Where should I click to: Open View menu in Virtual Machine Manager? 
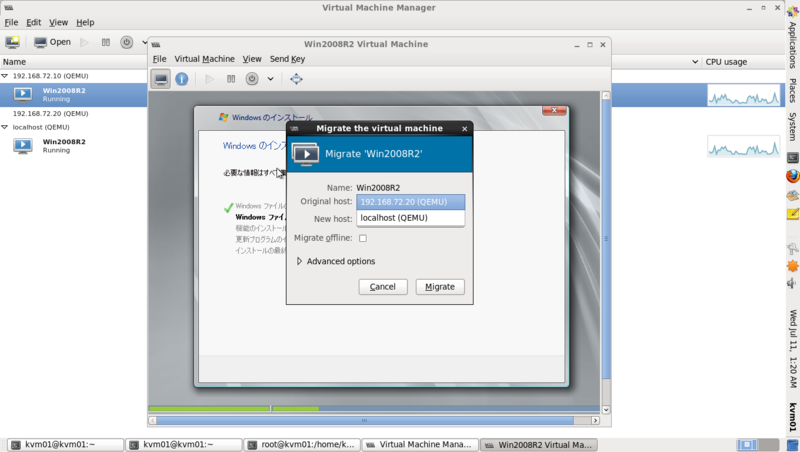[58, 22]
